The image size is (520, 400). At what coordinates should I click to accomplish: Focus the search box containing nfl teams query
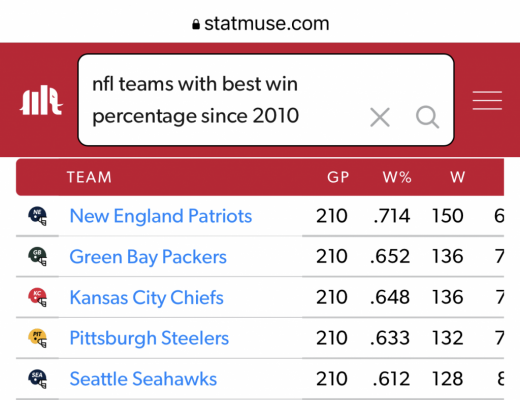[x=266, y=100]
